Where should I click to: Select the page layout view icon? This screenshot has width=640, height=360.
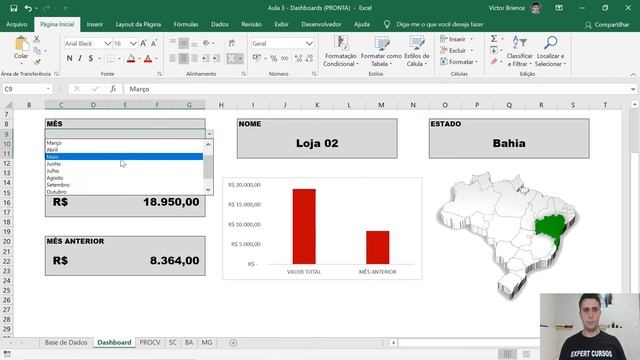coord(527,354)
